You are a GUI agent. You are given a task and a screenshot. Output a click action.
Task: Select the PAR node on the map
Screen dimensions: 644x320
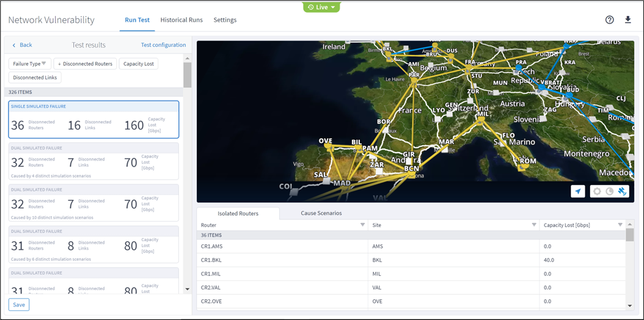[x=414, y=81]
